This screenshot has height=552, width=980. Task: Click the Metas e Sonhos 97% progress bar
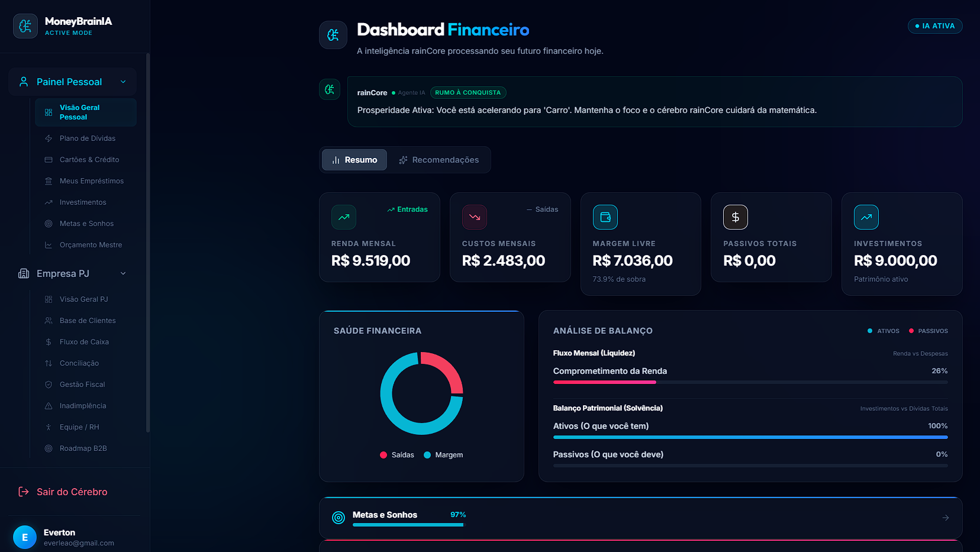tap(408, 525)
